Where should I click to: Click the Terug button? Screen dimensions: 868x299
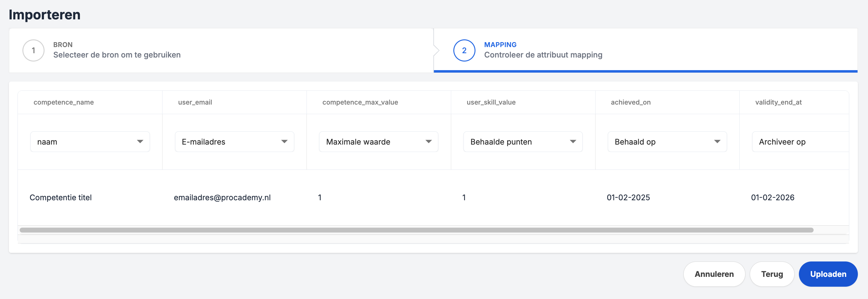click(772, 274)
